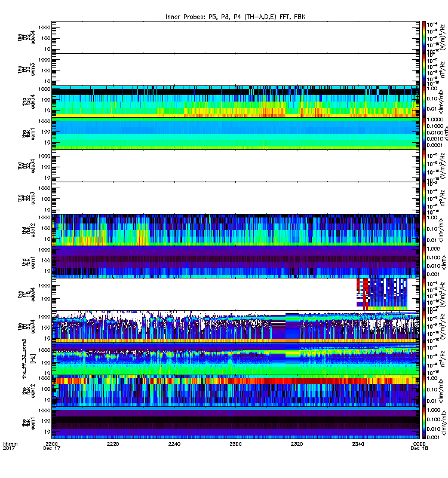Click the colorbar beside the tha fbk edc34 panel
The width and height of the screenshot is (448, 478).
tap(424, 102)
